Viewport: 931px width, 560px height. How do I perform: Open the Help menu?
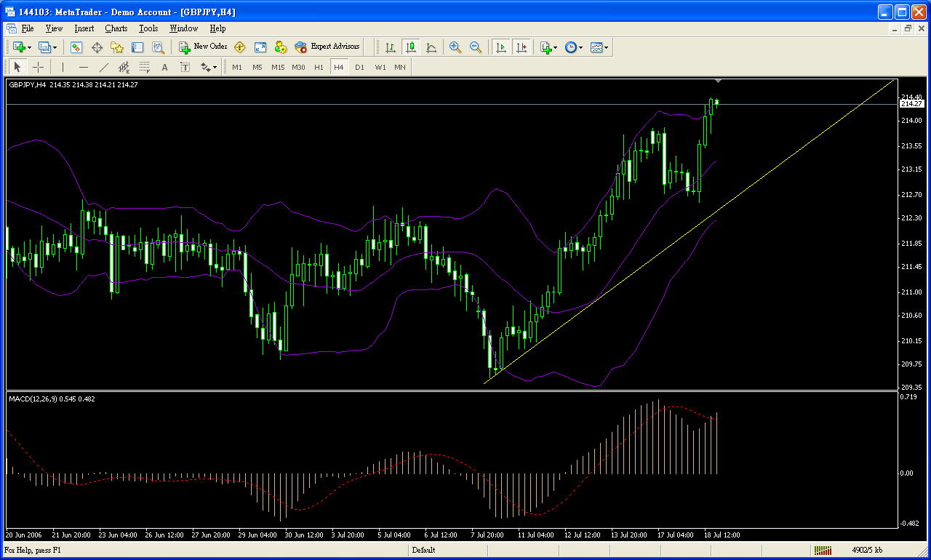(x=217, y=28)
